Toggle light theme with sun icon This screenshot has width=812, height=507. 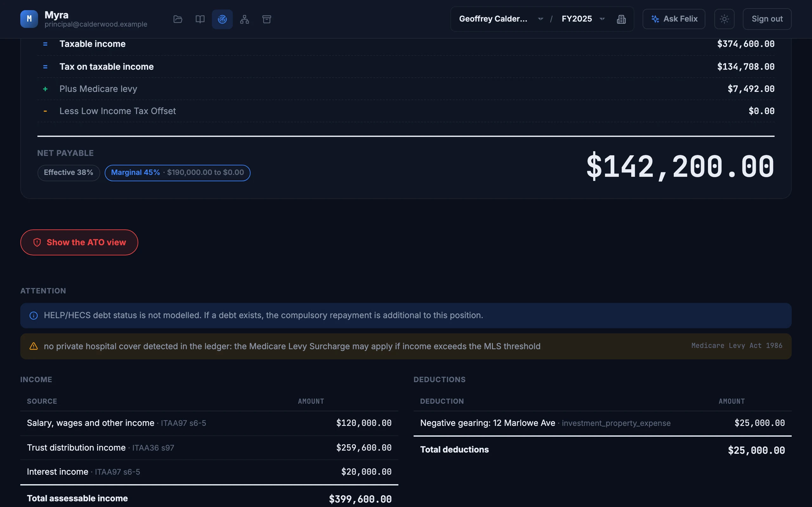tap(724, 19)
